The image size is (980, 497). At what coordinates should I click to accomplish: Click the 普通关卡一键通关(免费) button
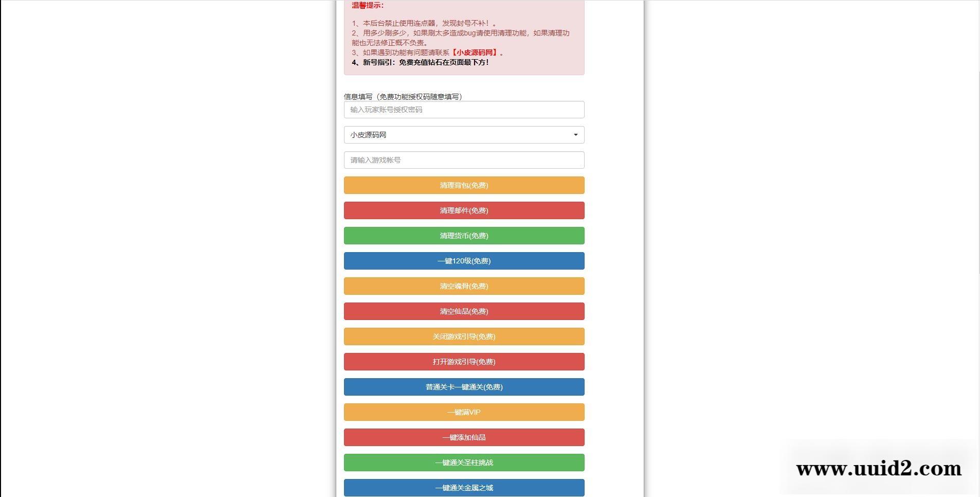click(464, 387)
